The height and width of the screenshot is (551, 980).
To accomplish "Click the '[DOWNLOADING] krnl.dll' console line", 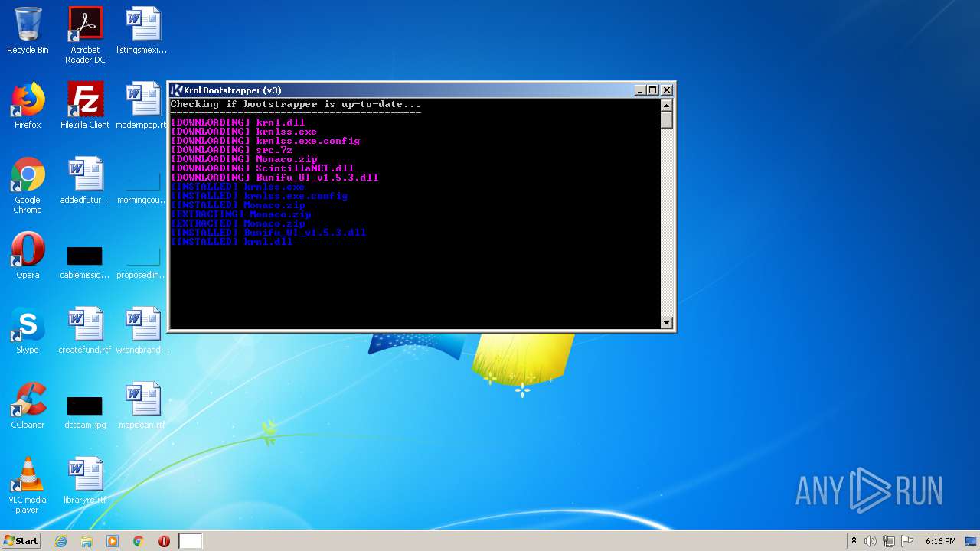I will 237,122.
